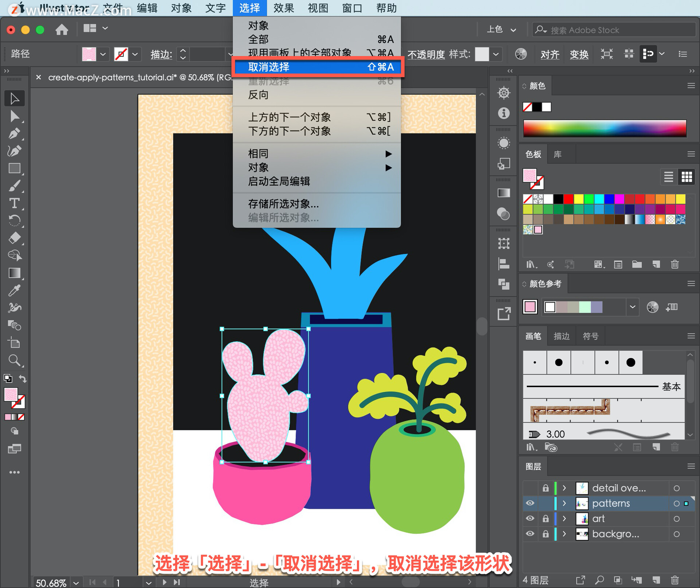Activate the Zoom tool
The width and height of the screenshot is (700, 588).
(14, 361)
